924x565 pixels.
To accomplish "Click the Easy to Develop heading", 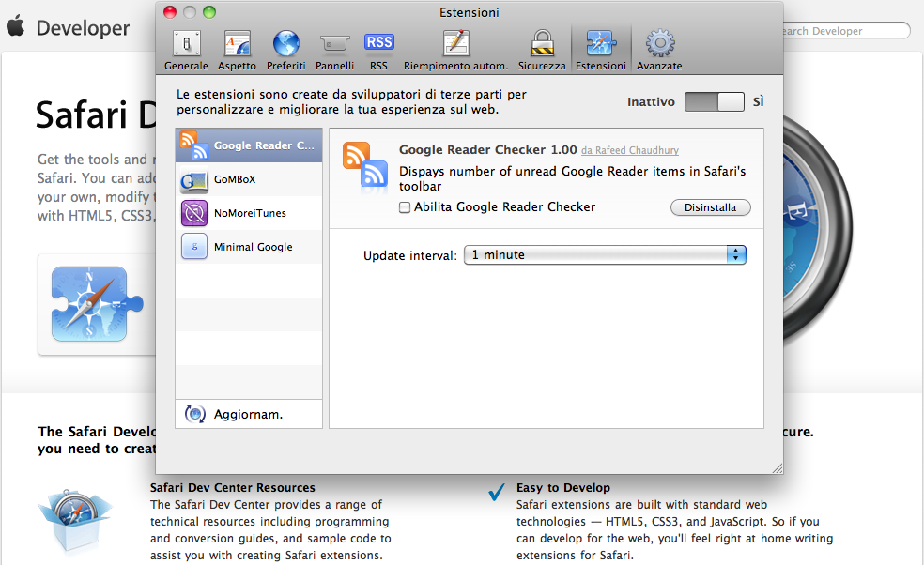I will 563,488.
